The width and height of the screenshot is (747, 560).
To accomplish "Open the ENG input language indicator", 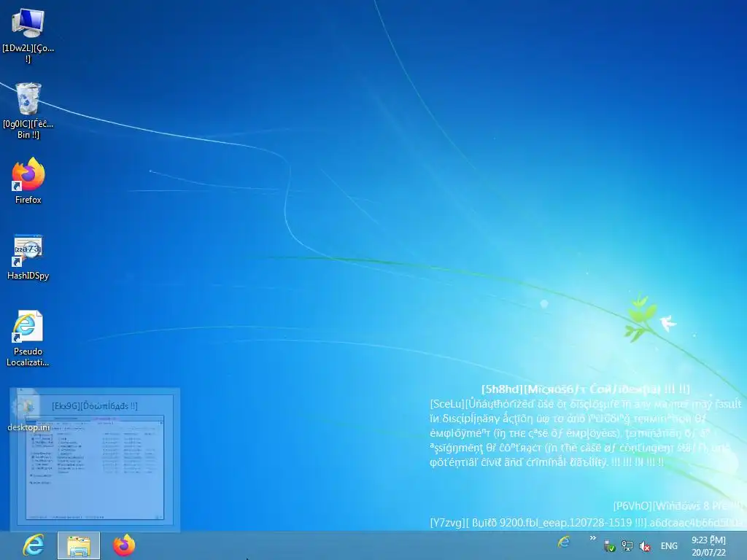I will point(669,545).
